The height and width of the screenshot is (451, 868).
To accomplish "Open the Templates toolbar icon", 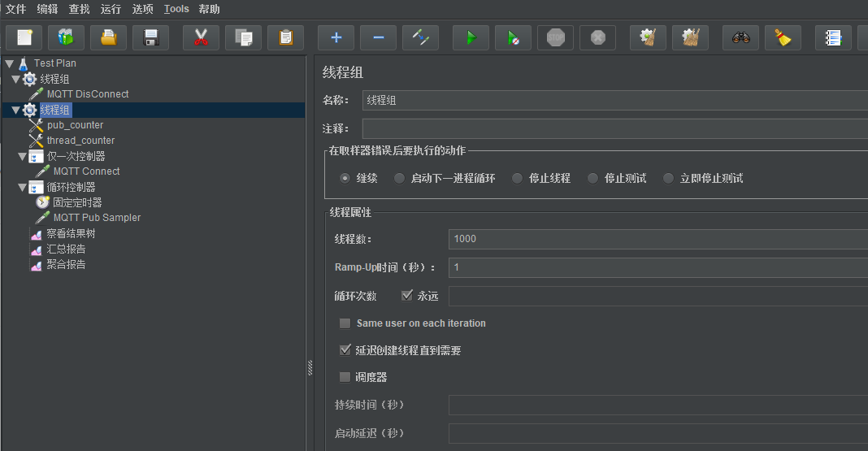I will pos(66,37).
